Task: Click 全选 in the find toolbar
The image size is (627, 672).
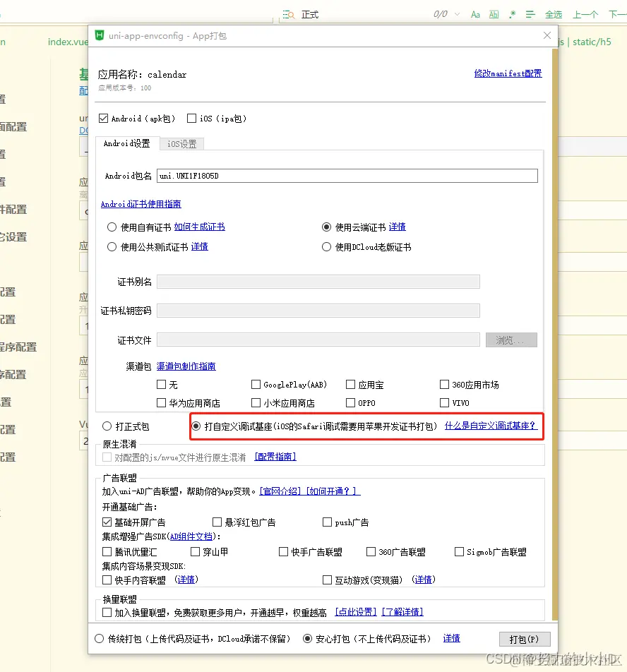Action: pyautogui.click(x=554, y=15)
